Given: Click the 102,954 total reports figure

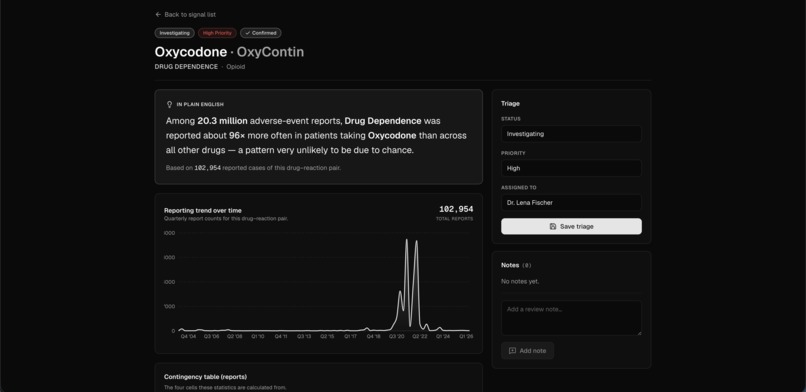Looking at the screenshot, I should coord(456,209).
